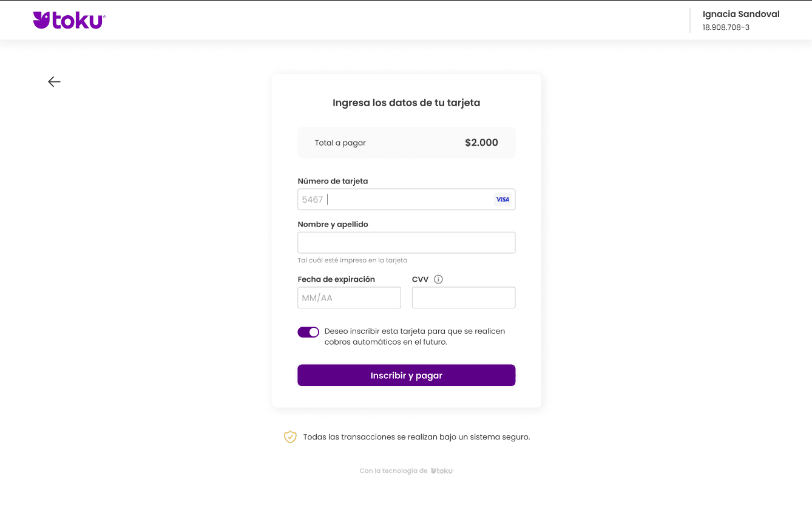Click the CVV input box
Viewport: 812px width, 530px height.
coord(463,298)
